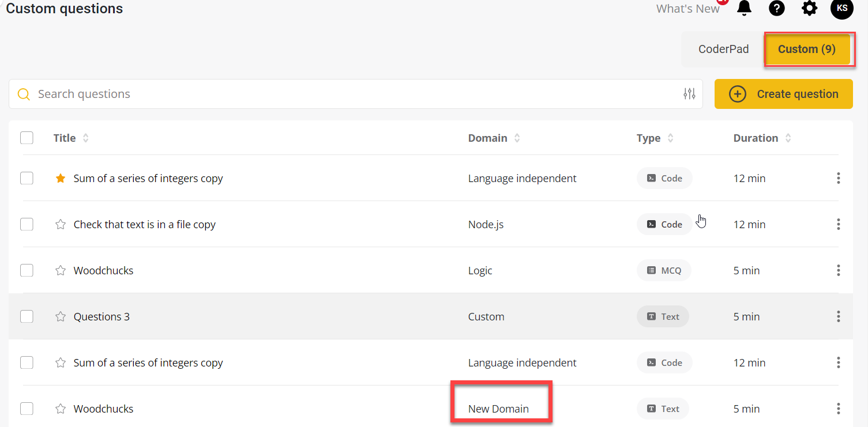Star the Questions 3 row

[x=61, y=317]
